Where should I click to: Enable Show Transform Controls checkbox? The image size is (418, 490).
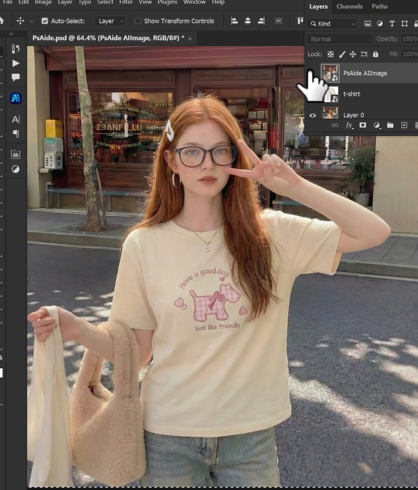(138, 21)
